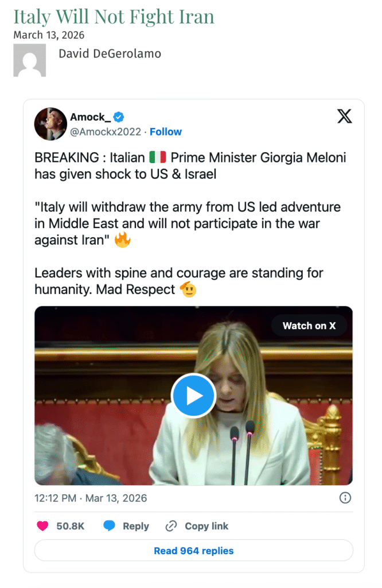Click the Copy link chain icon

coord(171,526)
